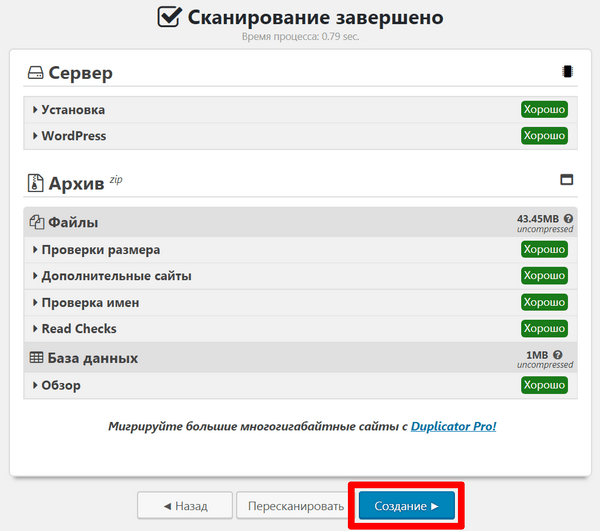The height and width of the screenshot is (531, 600).
Task: Open the server diagnostics chip icon
Action: coord(567,71)
